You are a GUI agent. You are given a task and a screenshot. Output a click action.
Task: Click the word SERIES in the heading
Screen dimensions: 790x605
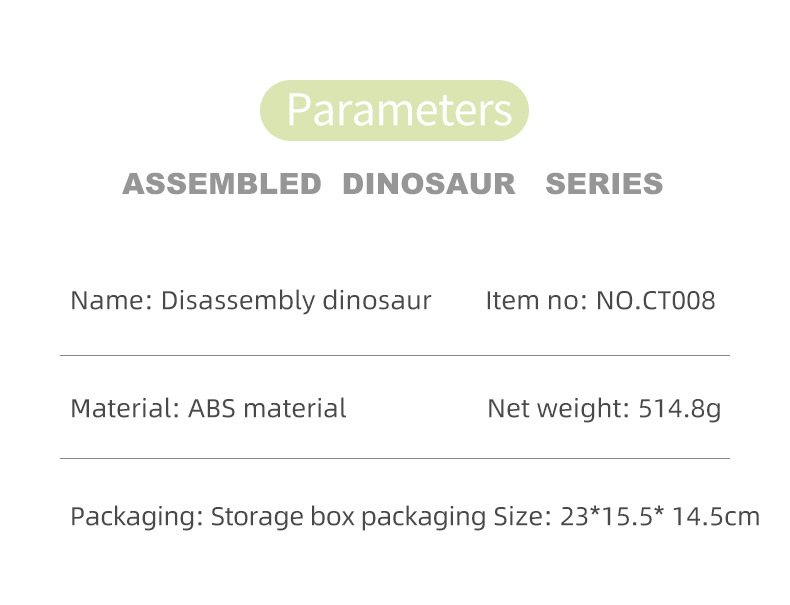click(604, 184)
